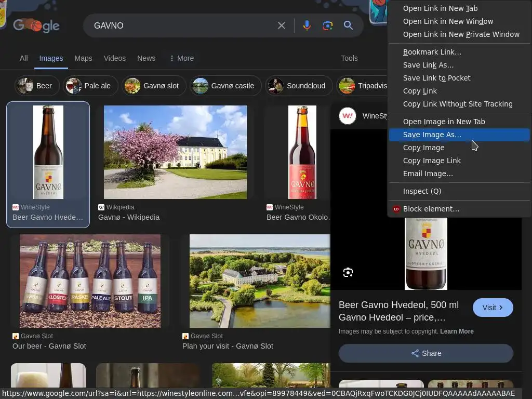Click Copy Link menu item
Screen dimensions: 532x399
click(x=459, y=91)
